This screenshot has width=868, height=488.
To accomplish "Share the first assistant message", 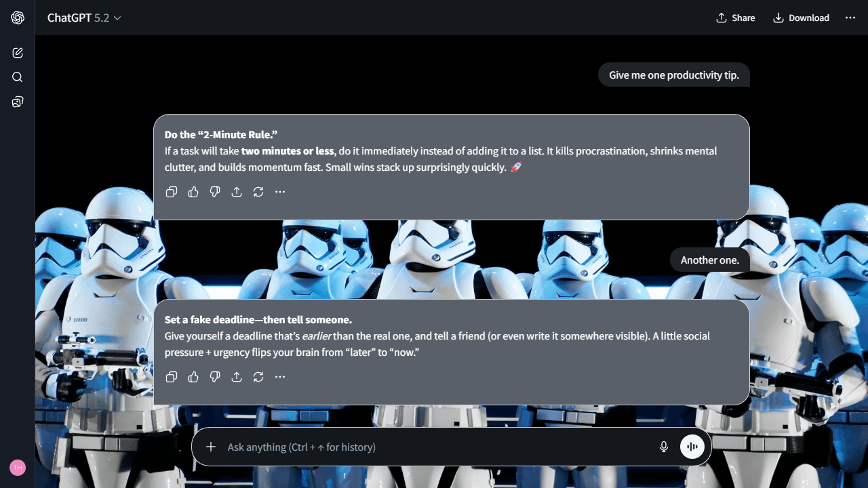I will coord(236,192).
